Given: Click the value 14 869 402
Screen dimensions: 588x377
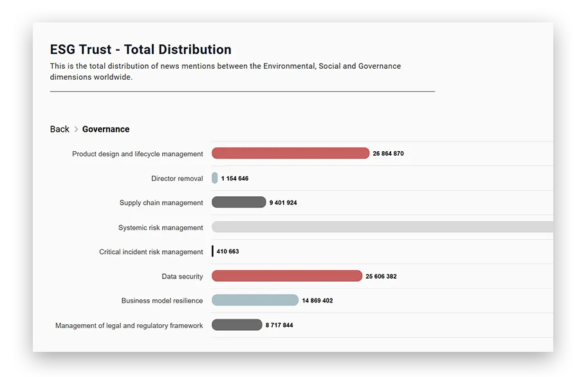Looking at the screenshot, I should pos(317,300).
